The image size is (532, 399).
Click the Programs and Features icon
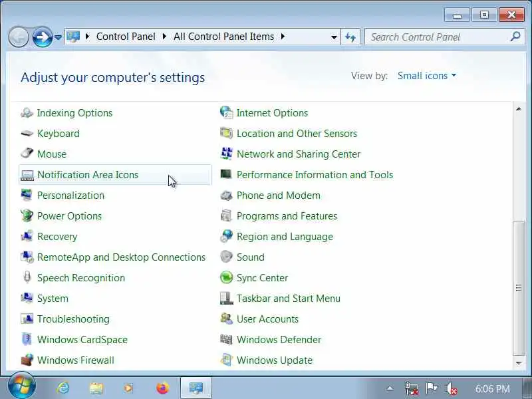coord(226,215)
